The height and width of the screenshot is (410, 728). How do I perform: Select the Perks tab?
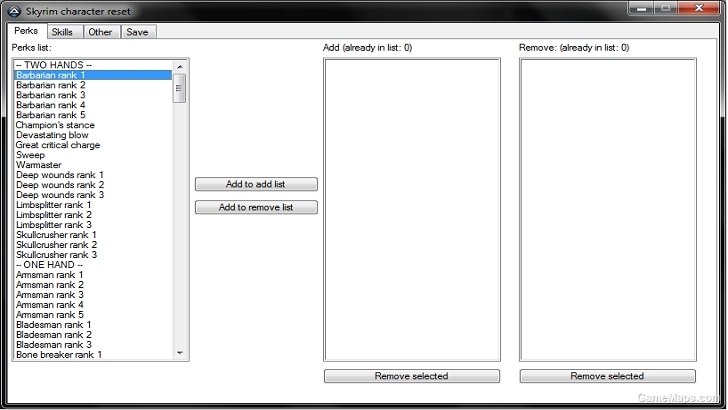coord(26,32)
